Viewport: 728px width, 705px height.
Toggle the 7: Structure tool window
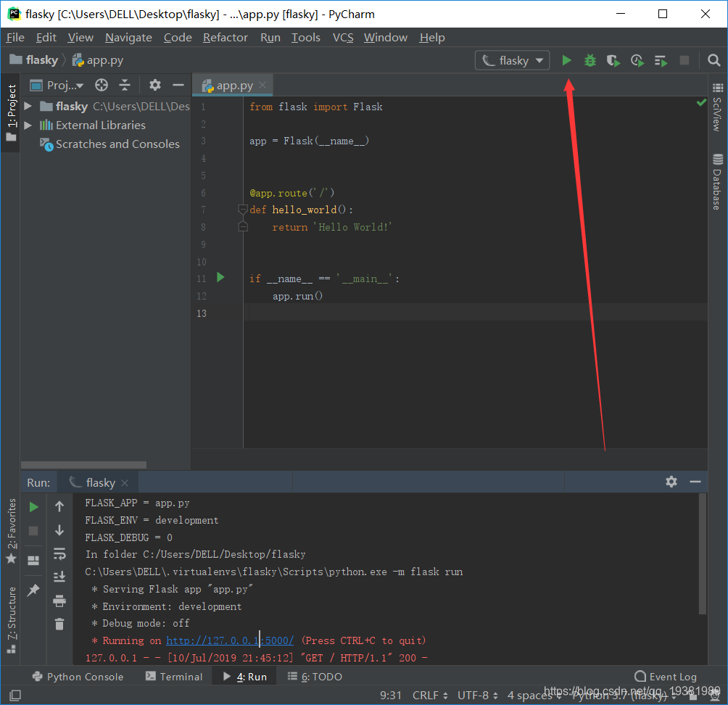pyautogui.click(x=11, y=620)
